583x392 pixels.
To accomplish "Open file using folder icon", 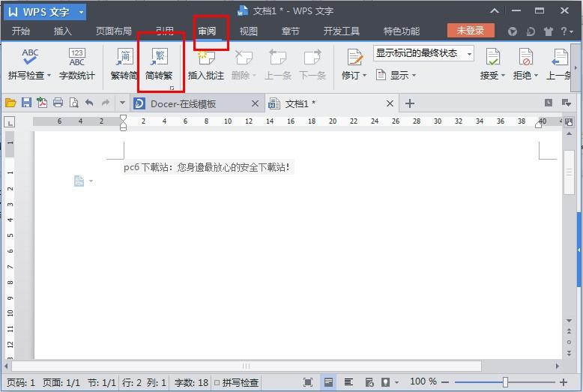I will click(x=10, y=103).
